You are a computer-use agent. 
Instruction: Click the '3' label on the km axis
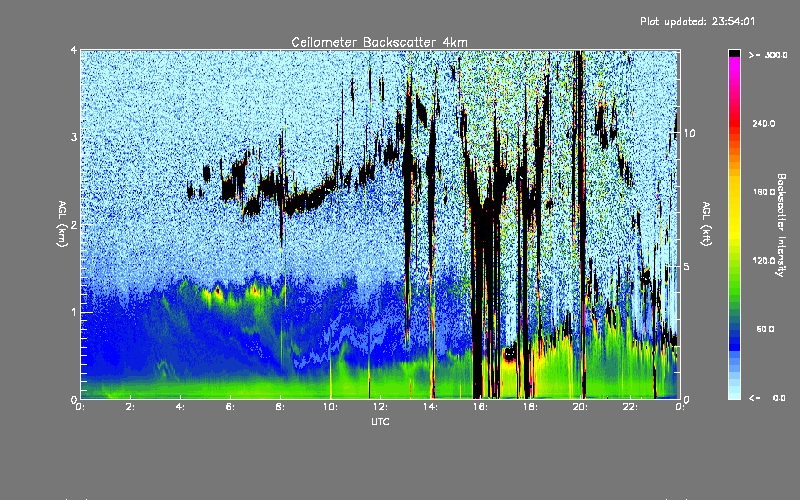click(x=74, y=137)
